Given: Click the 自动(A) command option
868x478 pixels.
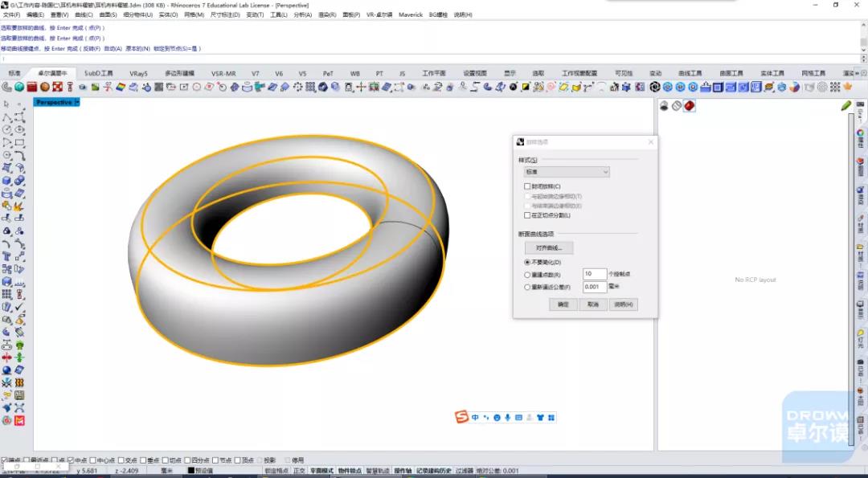Looking at the screenshot, I should click(113, 49).
